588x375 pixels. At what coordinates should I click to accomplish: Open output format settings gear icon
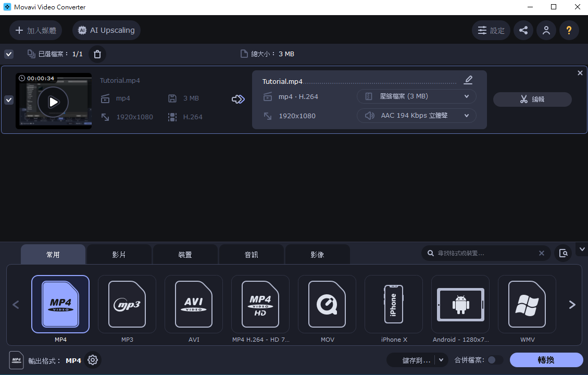(x=93, y=360)
